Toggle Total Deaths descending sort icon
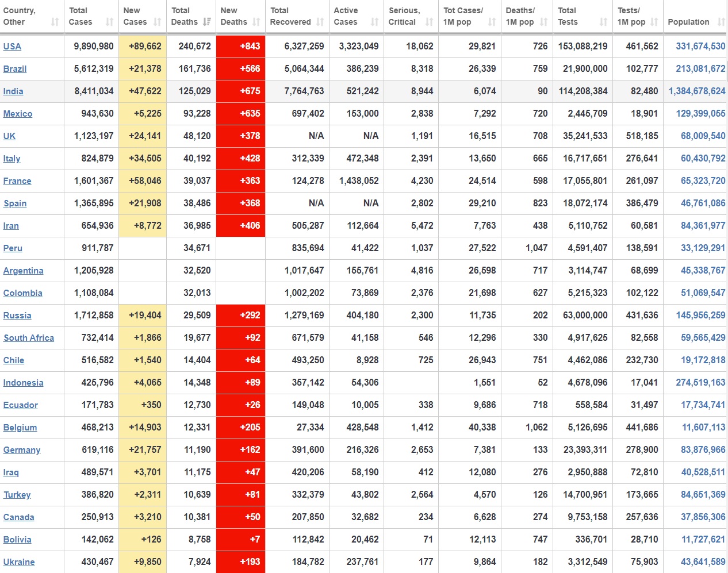The height and width of the screenshot is (573, 728). pyautogui.click(x=206, y=22)
